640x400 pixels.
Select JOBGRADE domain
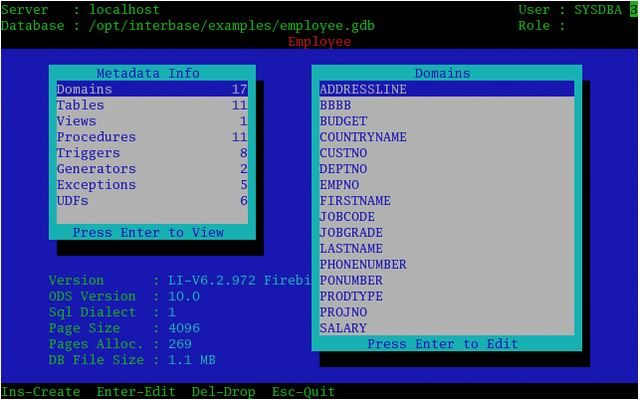(x=447, y=232)
